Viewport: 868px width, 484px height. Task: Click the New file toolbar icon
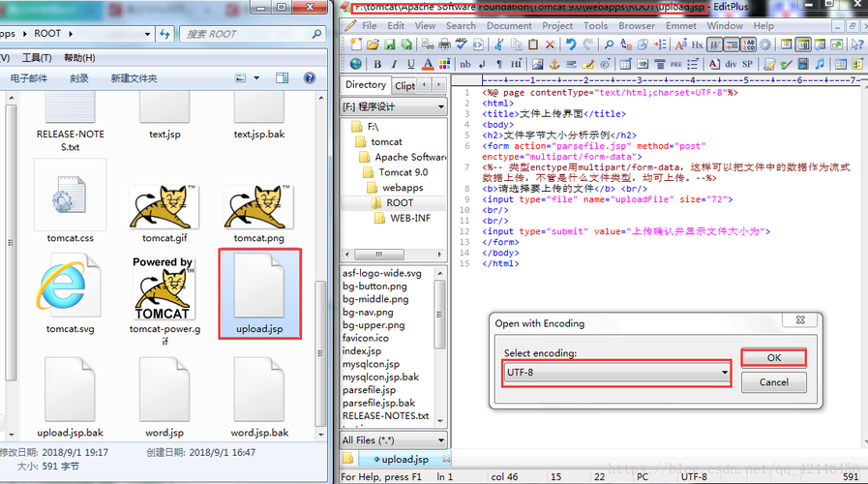click(356, 45)
